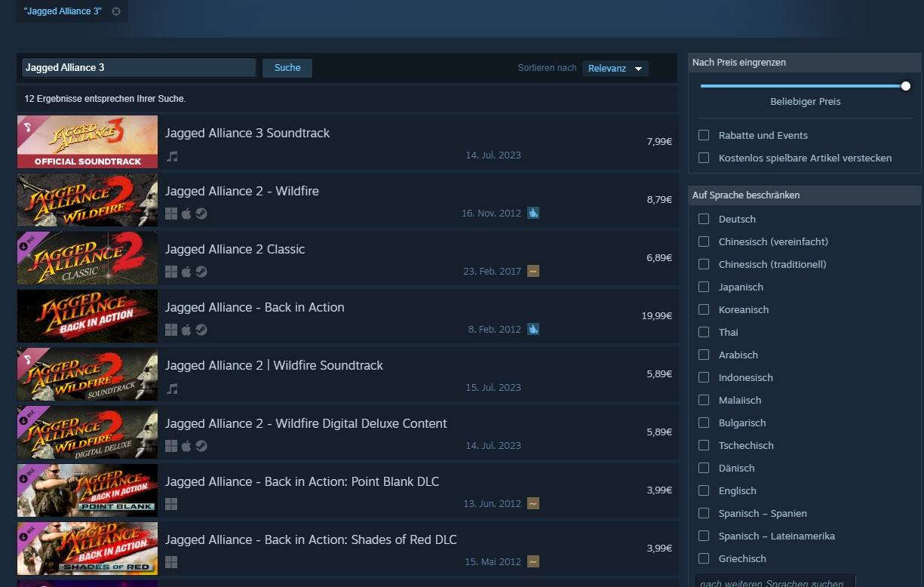The height and width of the screenshot is (587, 924).
Task: Click the price range slider handle
Action: point(905,86)
